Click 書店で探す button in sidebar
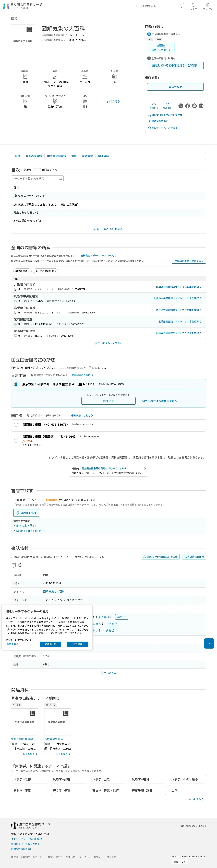Viewport: 217px width, 868px height. tap(175, 87)
